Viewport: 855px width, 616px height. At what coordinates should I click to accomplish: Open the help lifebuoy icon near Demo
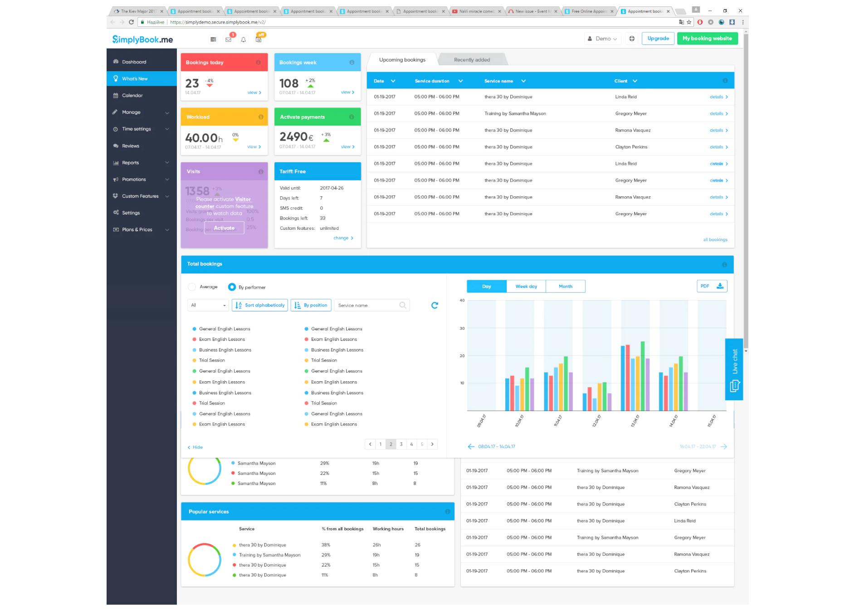tap(631, 39)
